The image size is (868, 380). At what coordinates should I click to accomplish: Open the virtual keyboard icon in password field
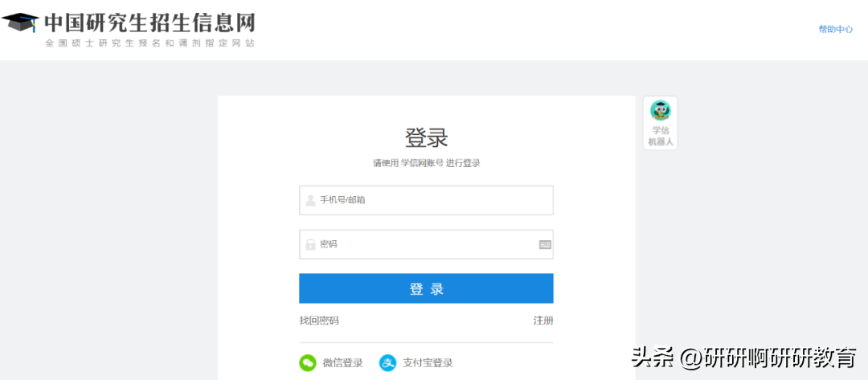[x=545, y=244]
